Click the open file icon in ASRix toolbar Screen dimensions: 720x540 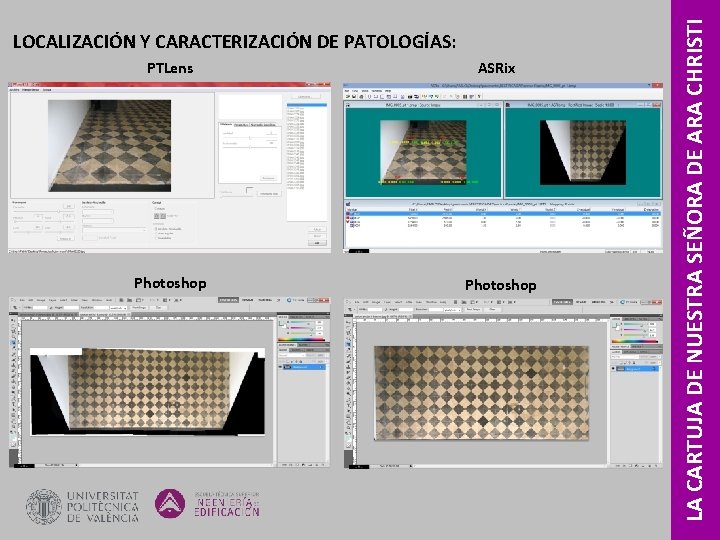348,96
